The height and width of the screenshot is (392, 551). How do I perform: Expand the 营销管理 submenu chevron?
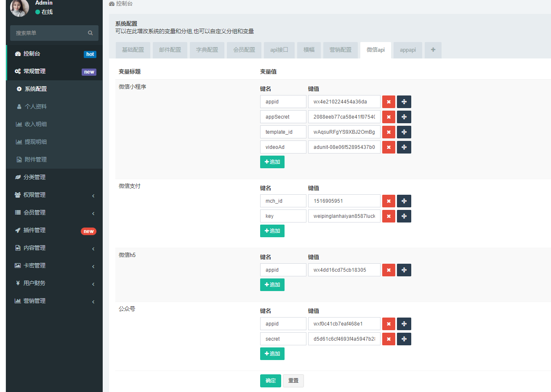click(x=93, y=302)
